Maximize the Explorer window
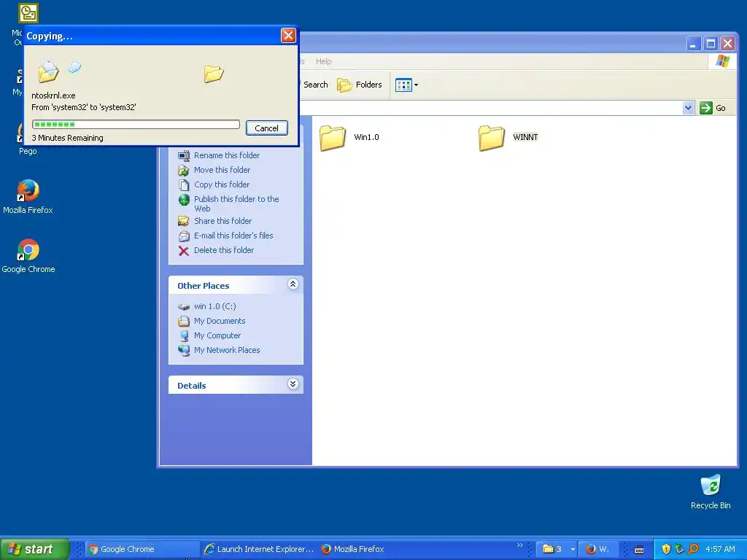747x560 pixels. (711, 44)
